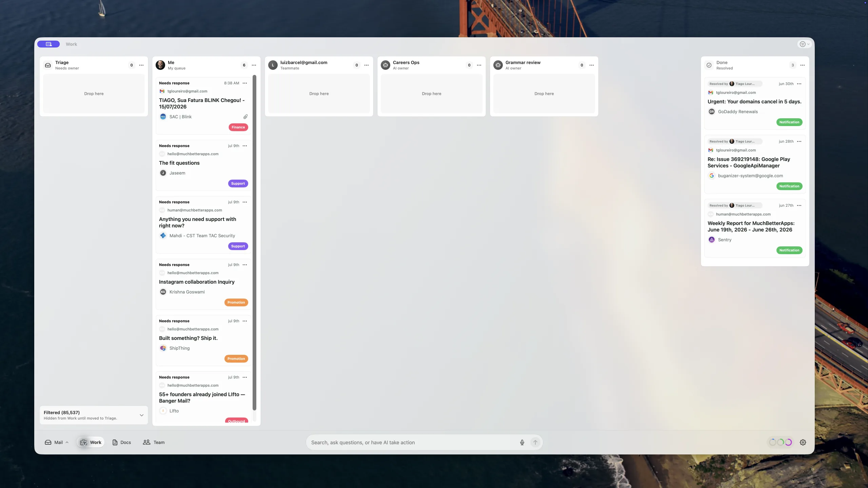The width and height of the screenshot is (868, 488).
Task: Open options for Sentry Weekly Report card
Action: tap(799, 205)
